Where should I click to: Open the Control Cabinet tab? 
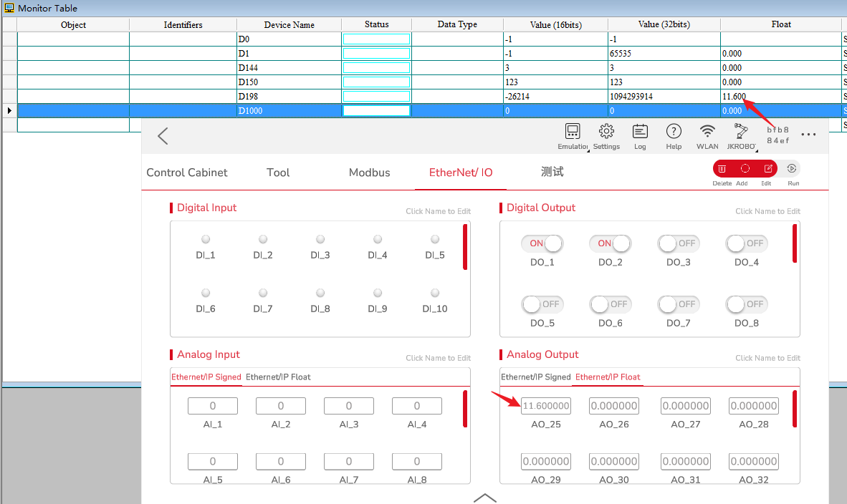[x=187, y=173]
